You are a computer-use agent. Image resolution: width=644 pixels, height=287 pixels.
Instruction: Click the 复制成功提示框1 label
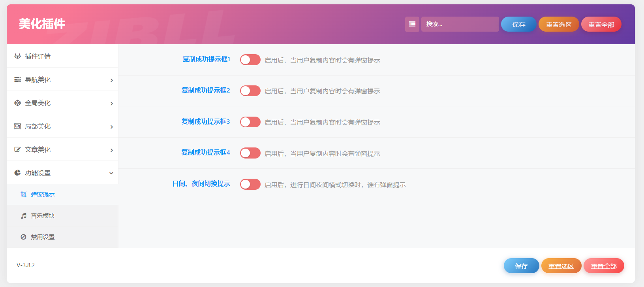206,59
